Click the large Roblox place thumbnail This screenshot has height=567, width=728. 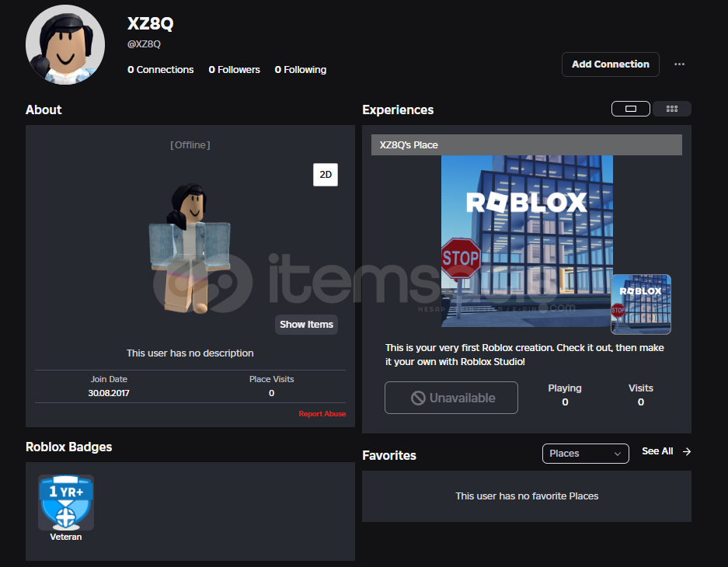pos(527,241)
